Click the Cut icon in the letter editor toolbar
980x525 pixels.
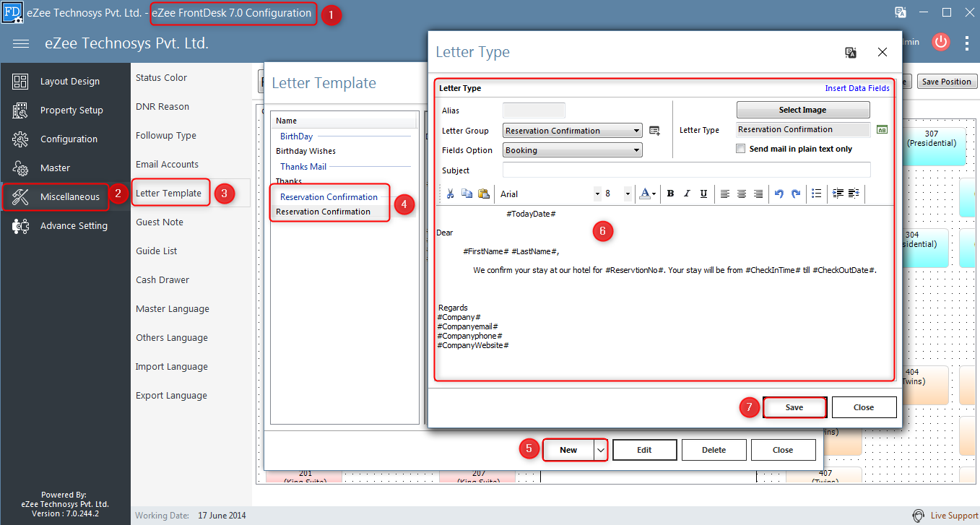451,194
